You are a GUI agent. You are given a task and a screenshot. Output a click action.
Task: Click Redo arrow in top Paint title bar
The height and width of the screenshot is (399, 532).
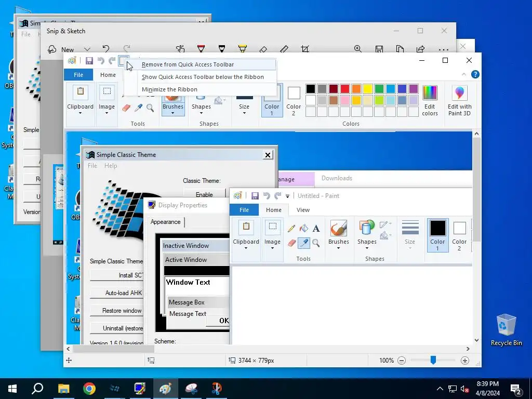112,61
